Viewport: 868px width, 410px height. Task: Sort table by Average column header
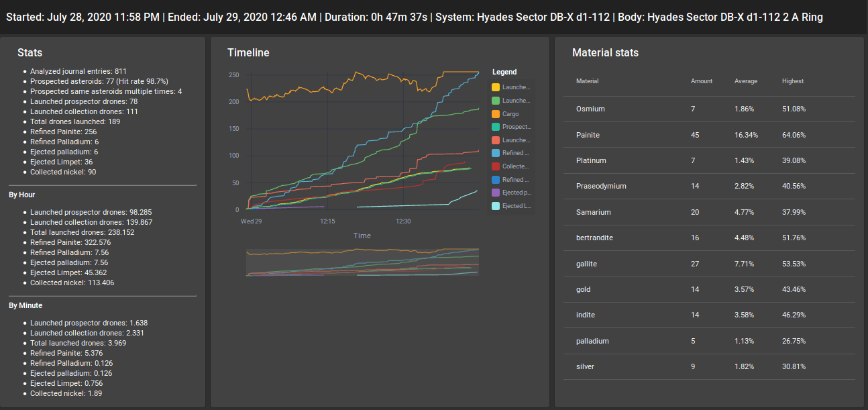pyautogui.click(x=746, y=81)
